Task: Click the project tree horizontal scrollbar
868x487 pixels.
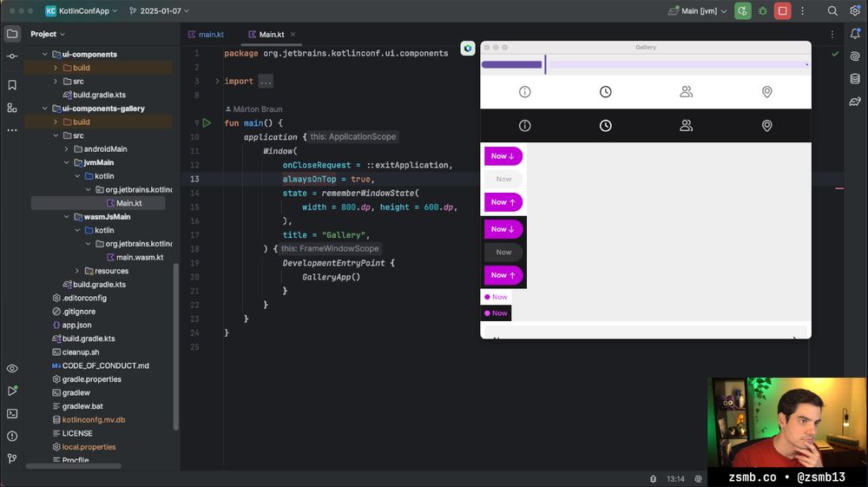Action: 73,466
